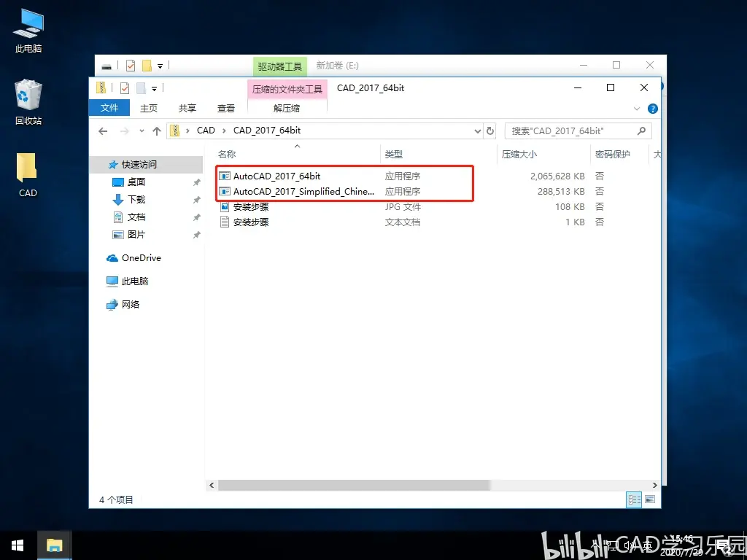Click the right scroll arrow of file list

click(x=654, y=485)
